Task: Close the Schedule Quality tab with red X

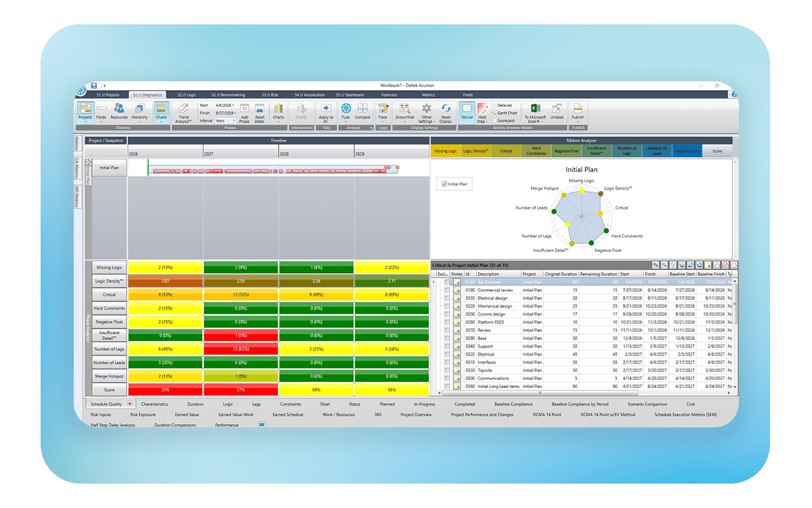Action: [x=130, y=404]
